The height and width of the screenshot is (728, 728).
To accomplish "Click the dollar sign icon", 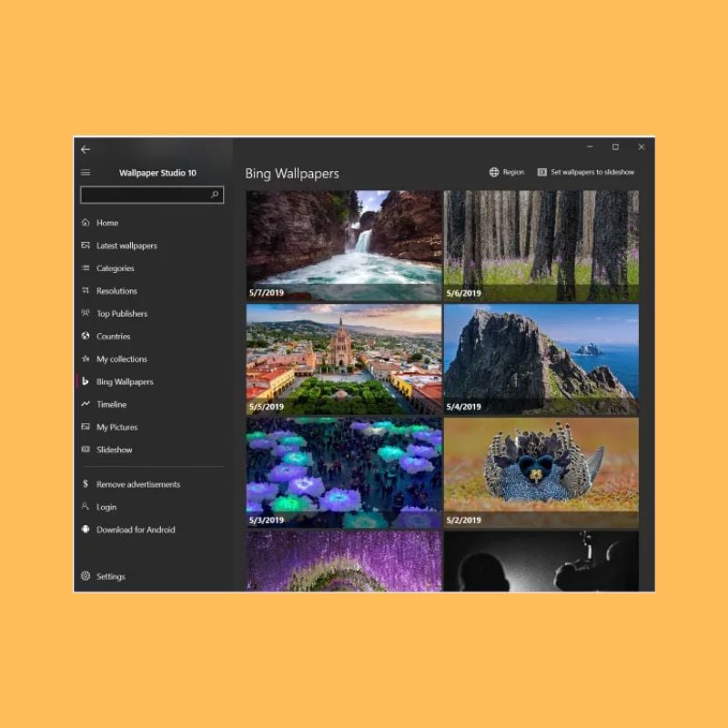I will point(86,484).
